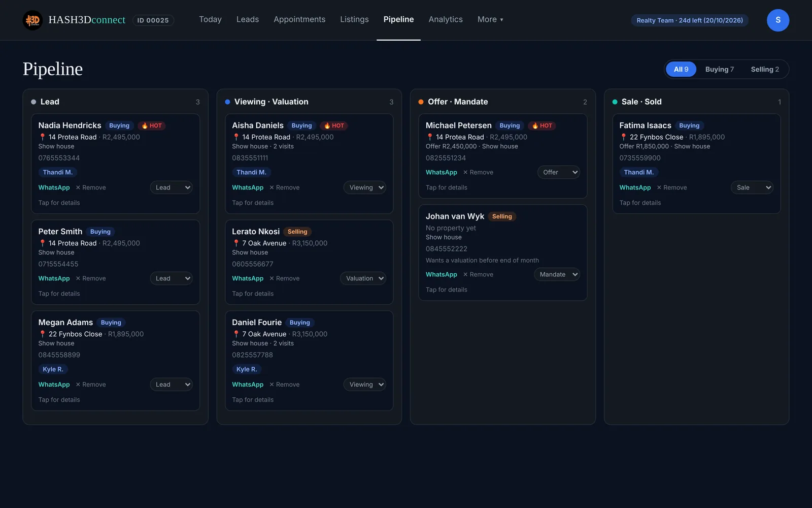Remove Johan van Wyk from the pipeline
This screenshot has width=812, height=508.
click(478, 274)
